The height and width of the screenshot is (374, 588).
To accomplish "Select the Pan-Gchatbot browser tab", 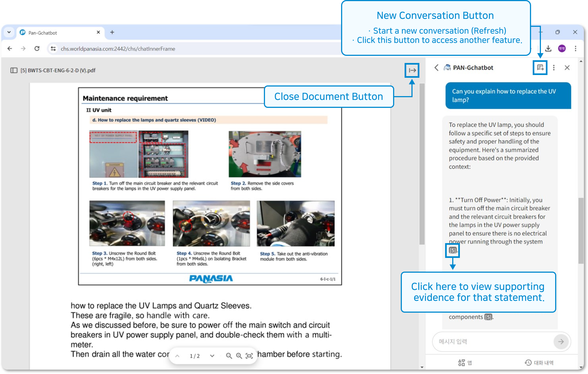I will pos(60,33).
